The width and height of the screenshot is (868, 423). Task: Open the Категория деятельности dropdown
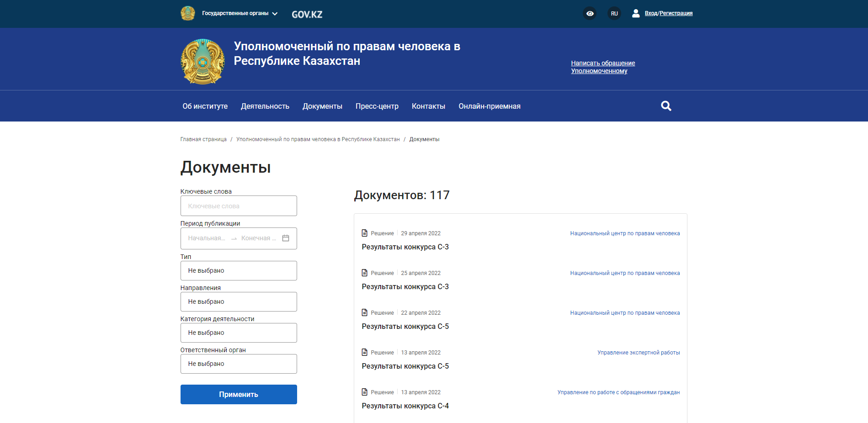(239, 333)
